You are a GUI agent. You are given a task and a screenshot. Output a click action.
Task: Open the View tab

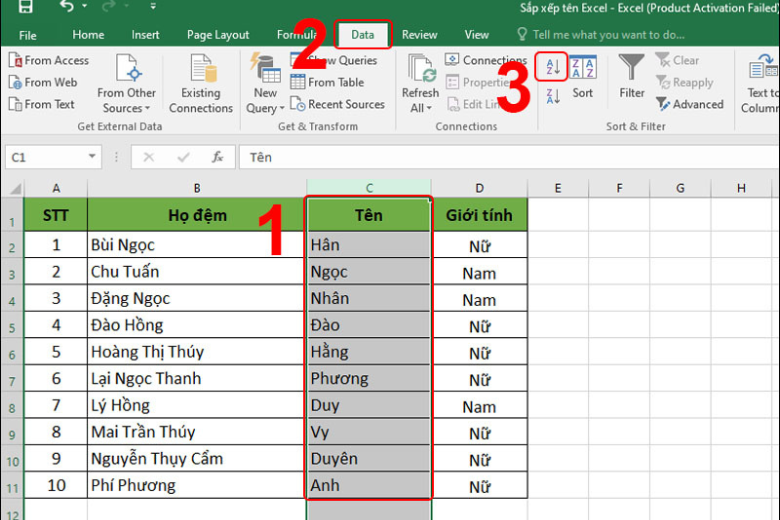[x=477, y=35]
